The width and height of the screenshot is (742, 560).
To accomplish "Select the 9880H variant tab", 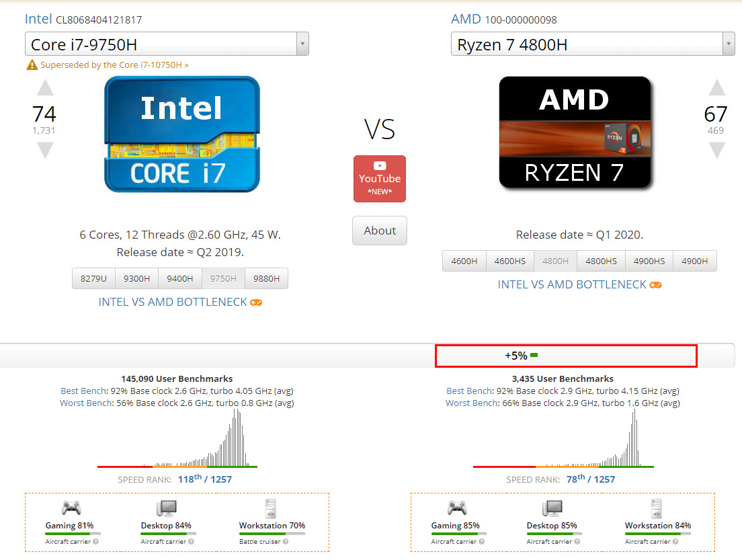I will 266,278.
